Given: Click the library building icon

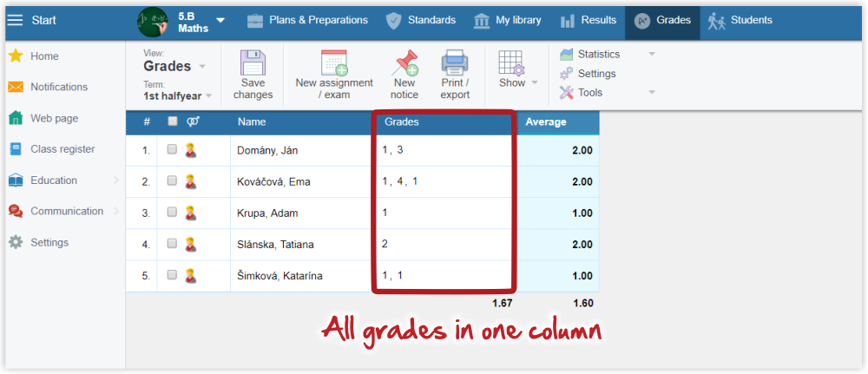Looking at the screenshot, I should [x=482, y=21].
